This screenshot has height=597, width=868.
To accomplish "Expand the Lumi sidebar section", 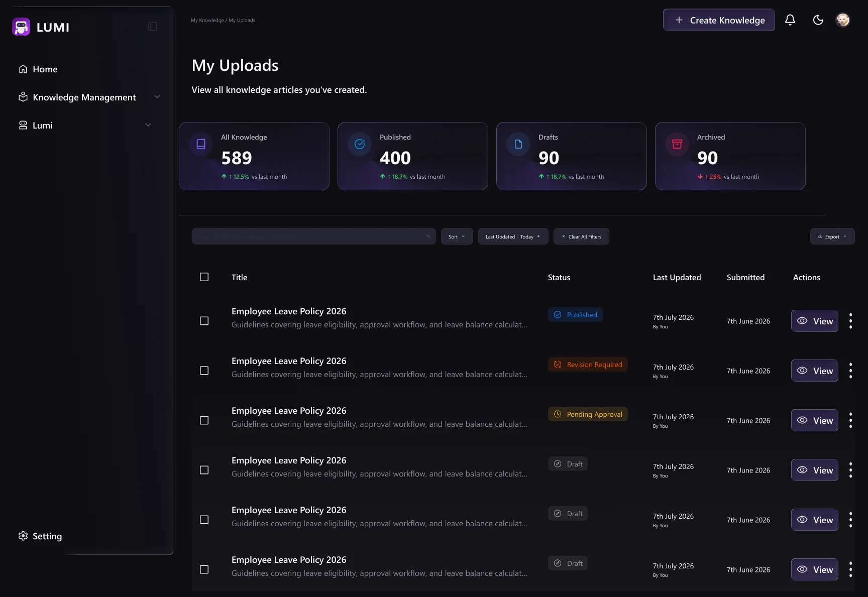I will pyautogui.click(x=148, y=125).
